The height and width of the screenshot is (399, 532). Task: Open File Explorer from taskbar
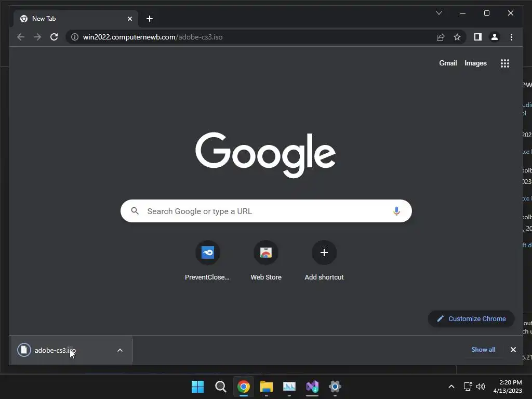pyautogui.click(x=267, y=387)
